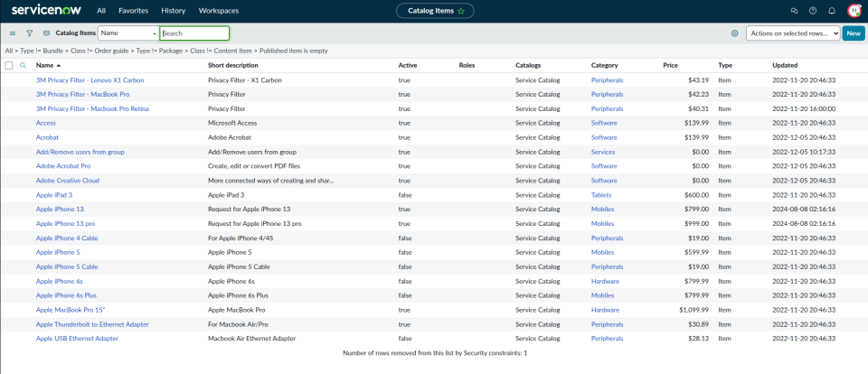Open the Apple iPad 3 item
The width and height of the screenshot is (868, 374).
pos(54,195)
